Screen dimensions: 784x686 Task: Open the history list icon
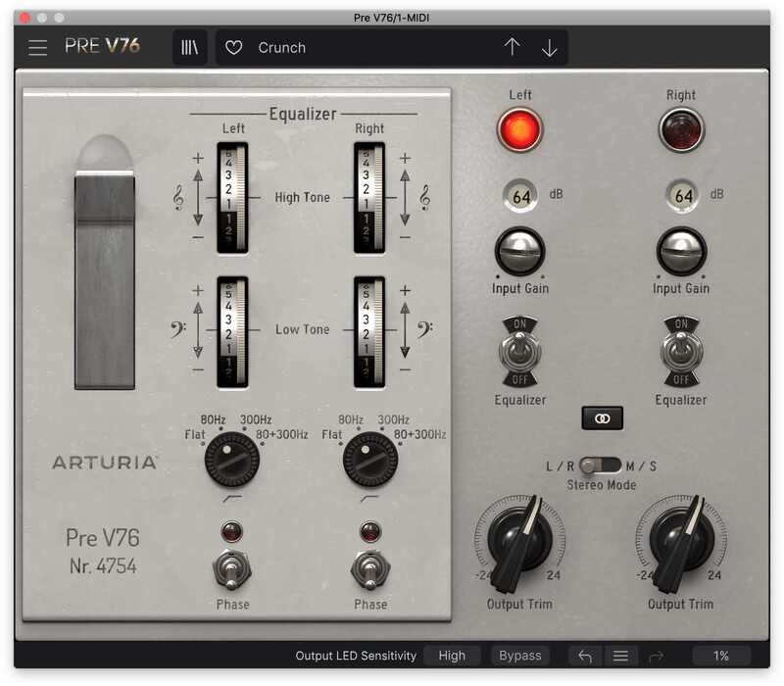coord(620,656)
